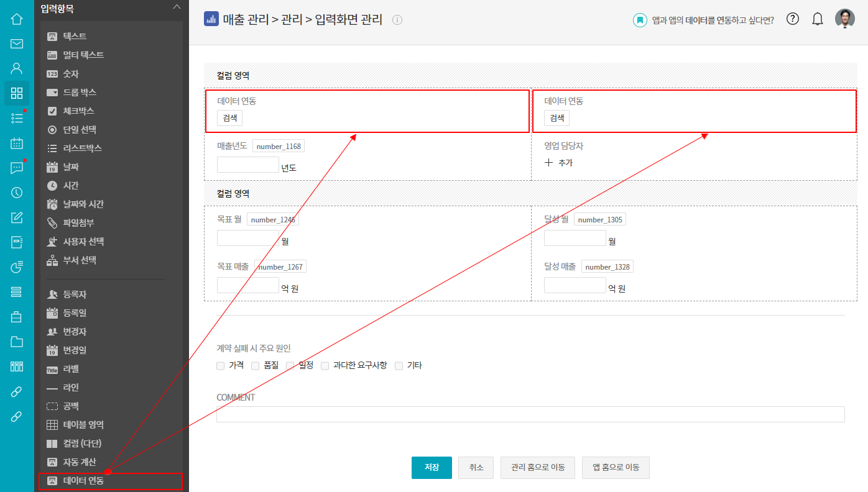The height and width of the screenshot is (492, 868).
Task: Tick the 기타 checkbox
Action: 399,366
